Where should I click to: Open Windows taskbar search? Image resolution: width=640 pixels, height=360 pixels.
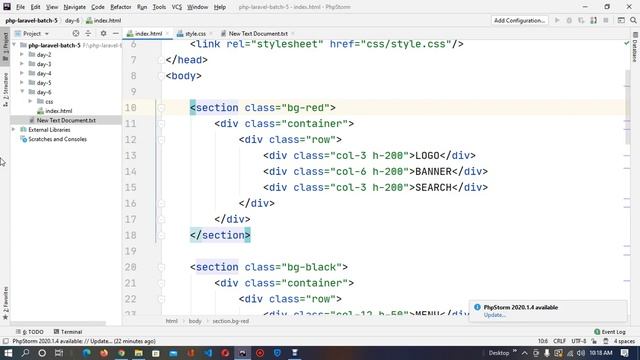pyautogui.click(x=25, y=353)
